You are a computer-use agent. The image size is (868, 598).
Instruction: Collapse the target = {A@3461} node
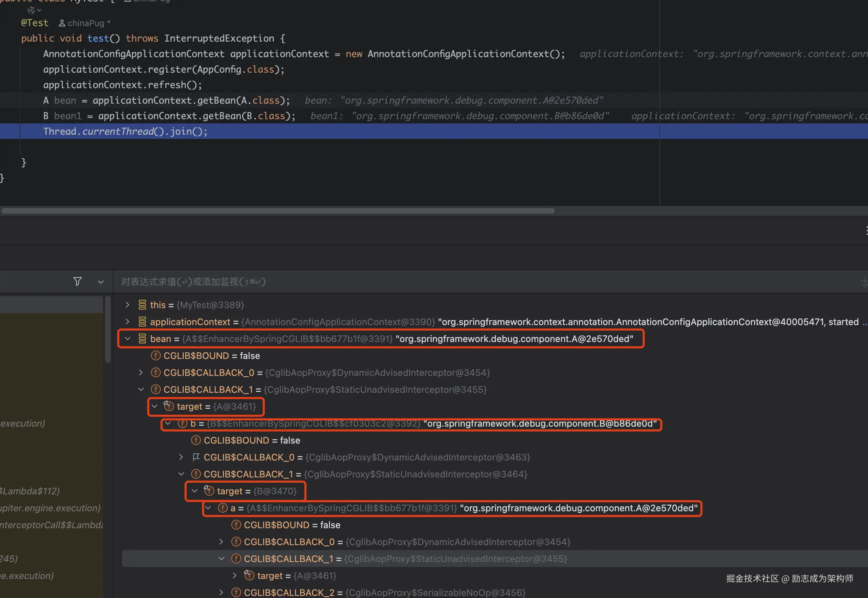pyautogui.click(x=154, y=407)
